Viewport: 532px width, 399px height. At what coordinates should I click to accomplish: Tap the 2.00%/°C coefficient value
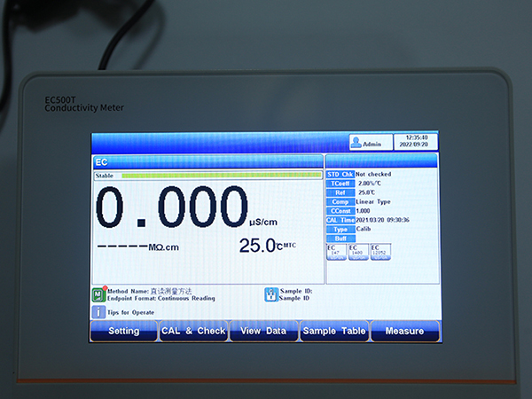click(x=370, y=184)
